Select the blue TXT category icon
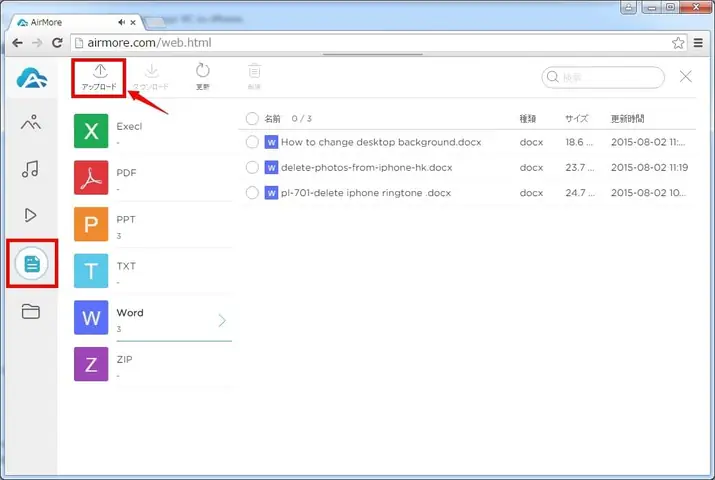 (x=91, y=271)
